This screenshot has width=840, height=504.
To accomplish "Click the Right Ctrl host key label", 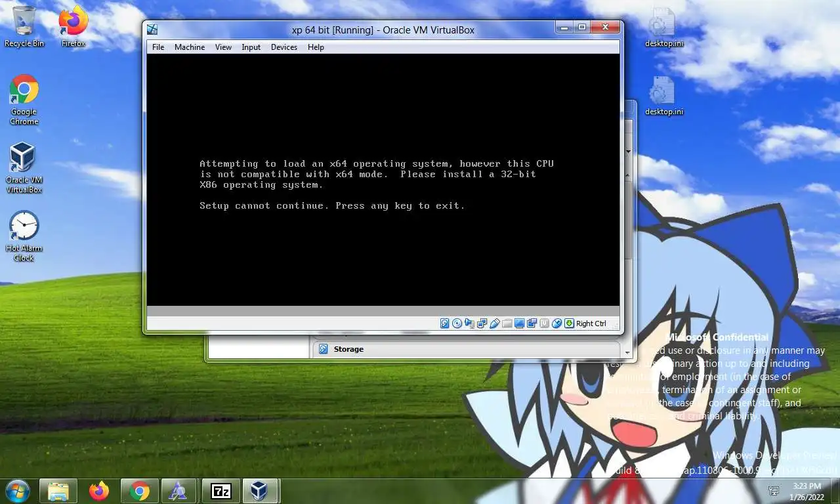I will 591,324.
